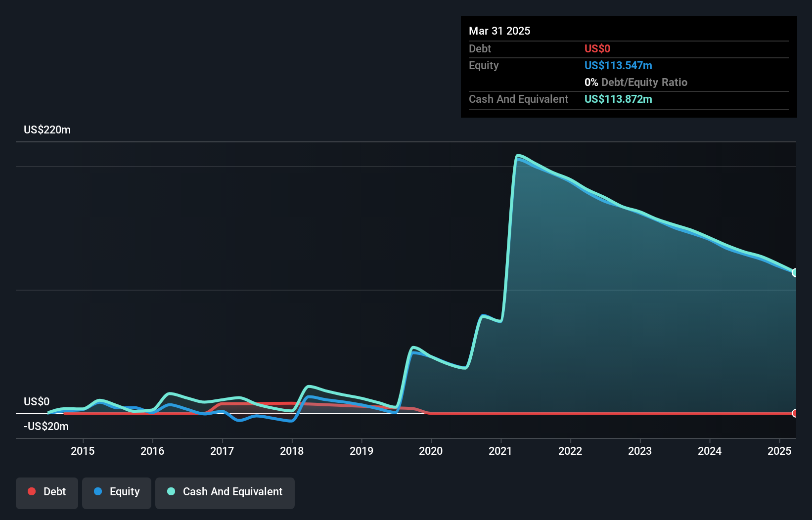
Task: Click the 2022 x-axis label
Action: pos(570,451)
